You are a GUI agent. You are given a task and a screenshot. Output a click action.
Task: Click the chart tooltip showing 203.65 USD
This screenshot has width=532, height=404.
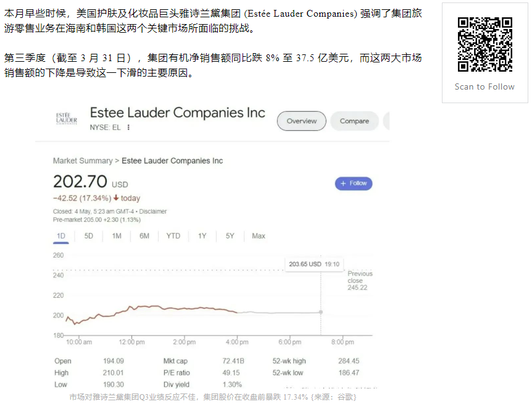(314, 263)
